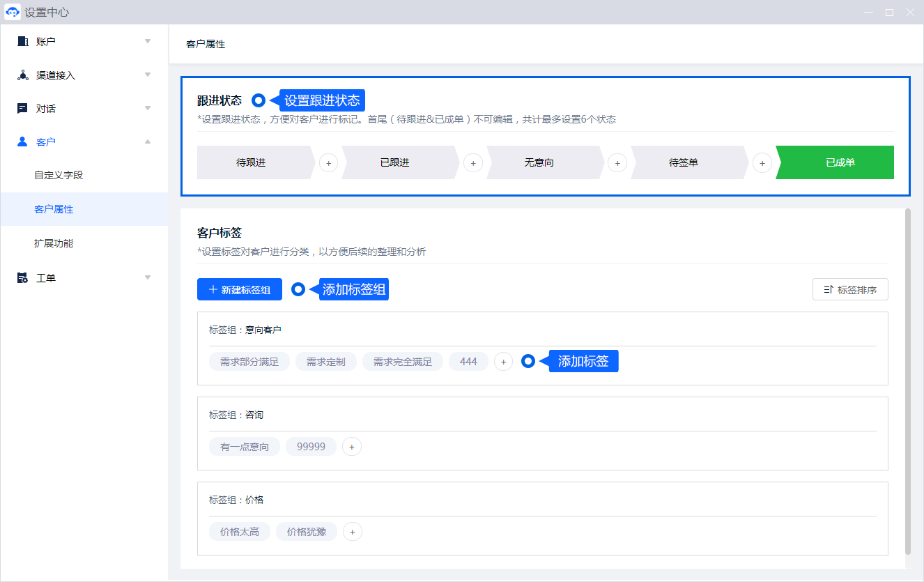The height and width of the screenshot is (582, 924).
Task: Click the work order icon in sidebar
Action: (x=22, y=278)
